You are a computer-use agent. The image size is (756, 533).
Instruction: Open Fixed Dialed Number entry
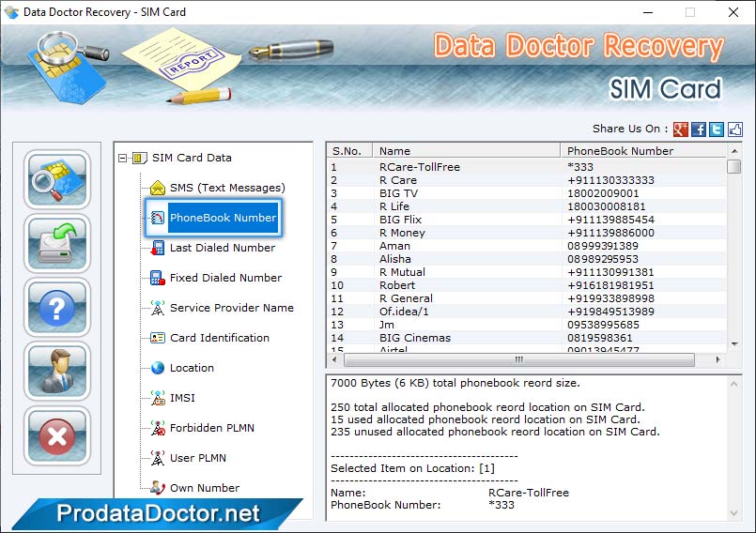click(x=225, y=278)
